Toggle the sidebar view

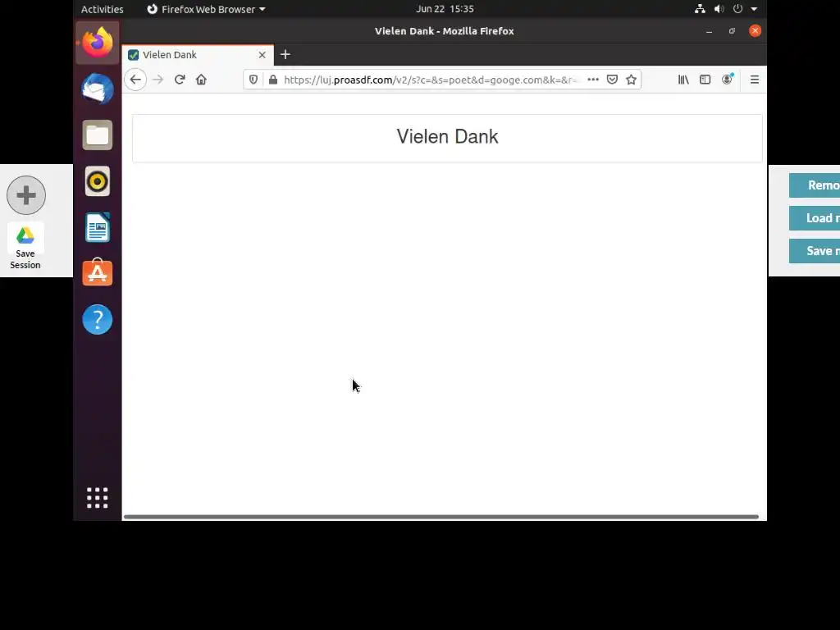[705, 80]
